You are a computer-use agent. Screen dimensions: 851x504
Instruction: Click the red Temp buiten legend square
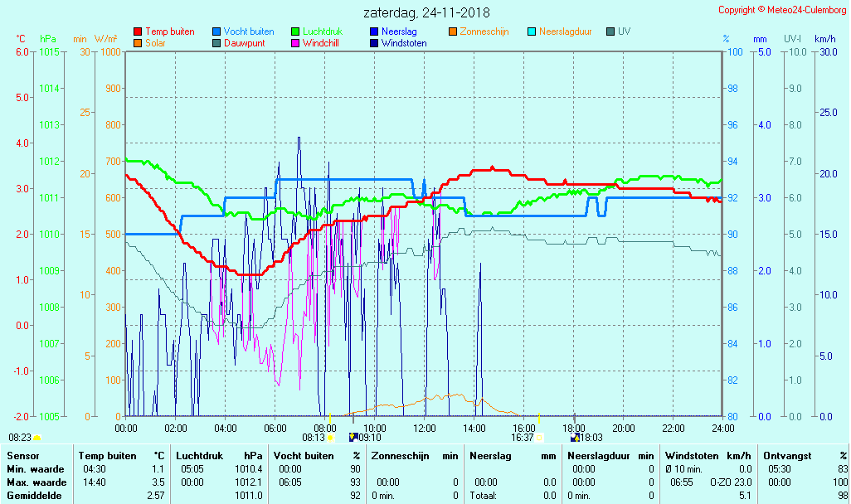pos(138,31)
